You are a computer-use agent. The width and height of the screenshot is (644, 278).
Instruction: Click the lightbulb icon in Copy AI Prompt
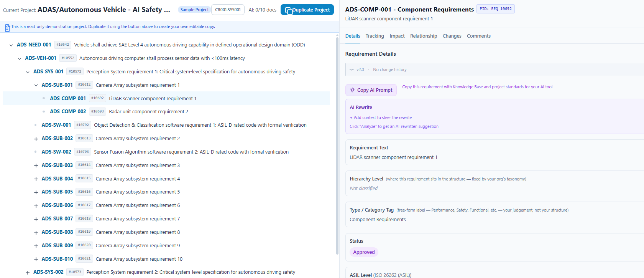[352, 90]
